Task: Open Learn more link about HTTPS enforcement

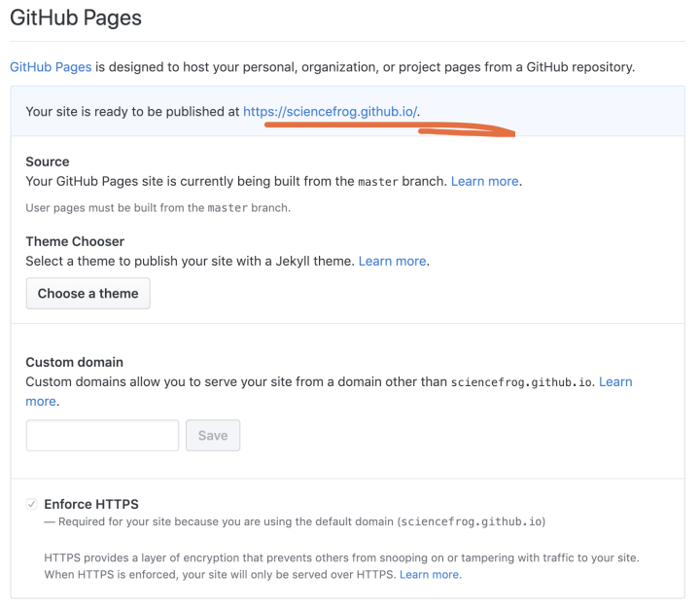Action: click(429, 575)
